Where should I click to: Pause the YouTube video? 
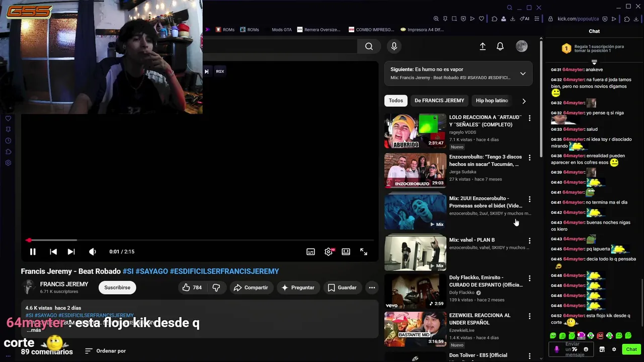point(33,251)
